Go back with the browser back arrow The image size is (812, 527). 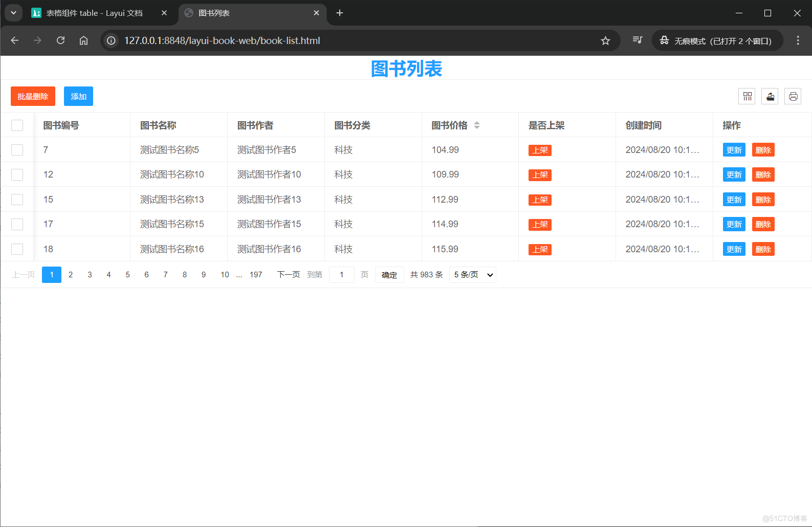tap(15, 40)
